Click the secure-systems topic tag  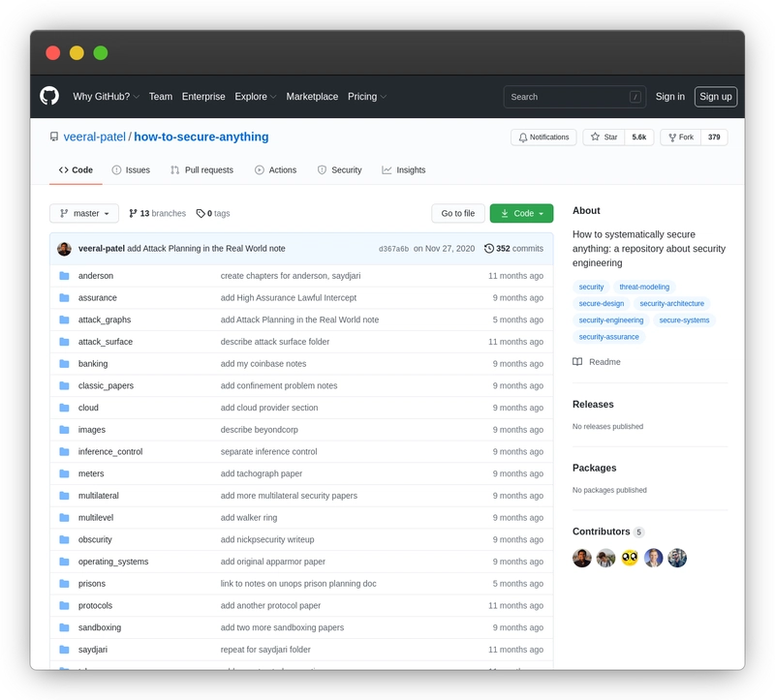point(684,320)
